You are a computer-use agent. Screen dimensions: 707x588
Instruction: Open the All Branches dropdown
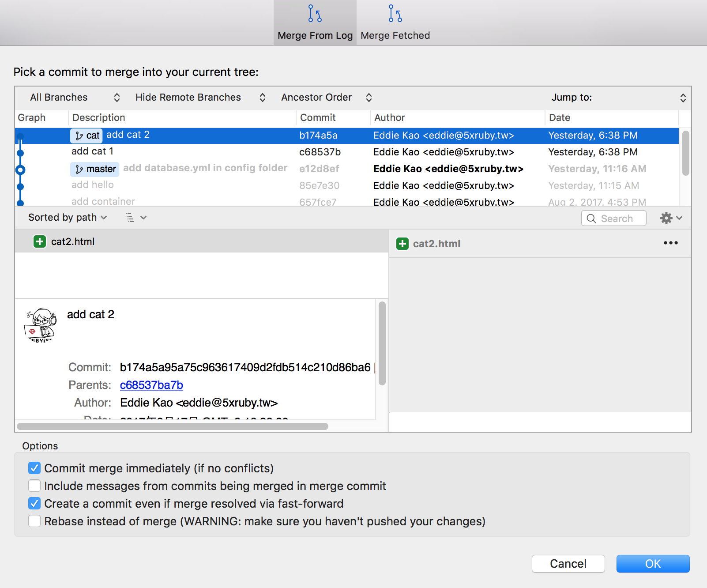coord(74,98)
